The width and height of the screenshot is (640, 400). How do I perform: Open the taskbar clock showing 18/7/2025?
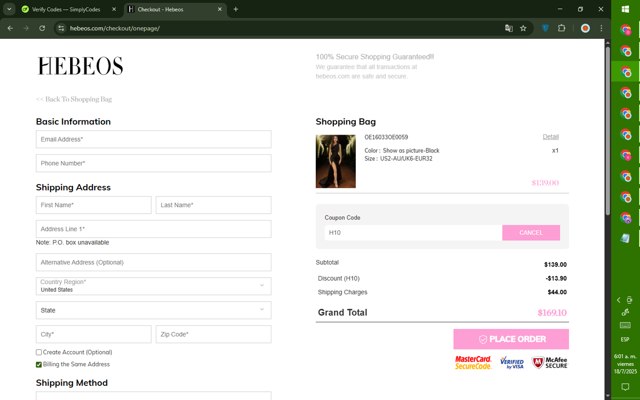[625, 364]
